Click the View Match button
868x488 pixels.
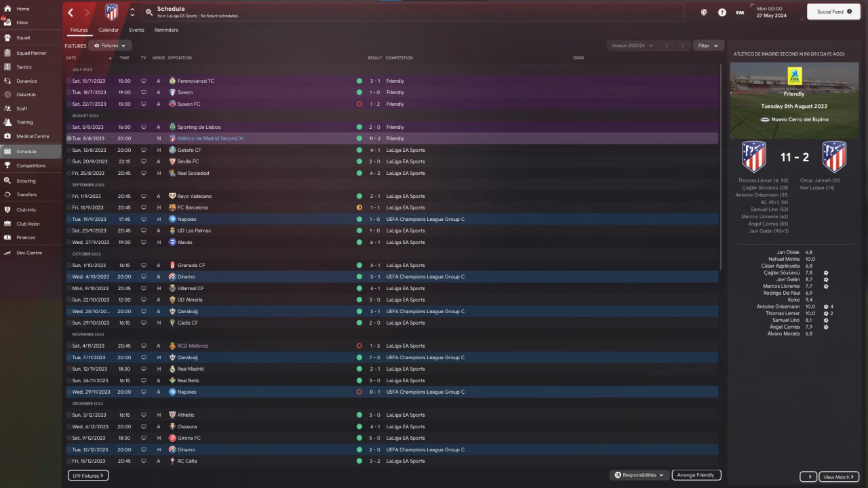(x=839, y=477)
